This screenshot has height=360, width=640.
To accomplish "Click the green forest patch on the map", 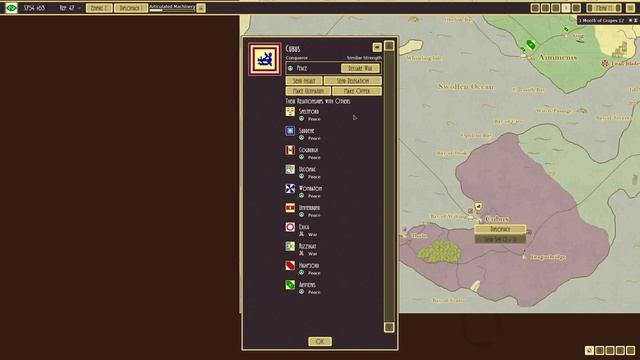I will (x=440, y=251).
